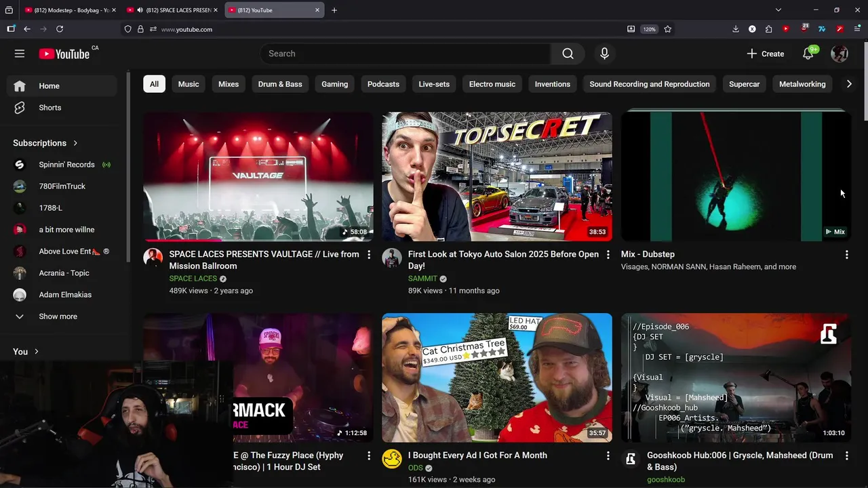Click the site padlock icon

pos(140,29)
